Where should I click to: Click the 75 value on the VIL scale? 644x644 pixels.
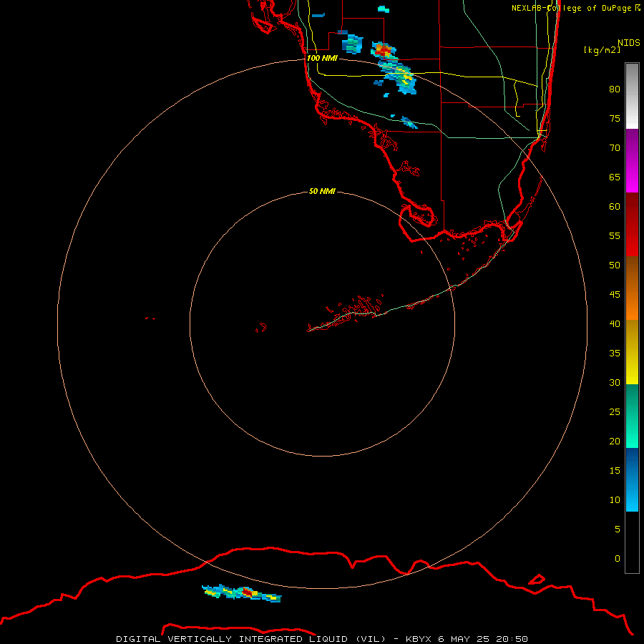click(615, 119)
